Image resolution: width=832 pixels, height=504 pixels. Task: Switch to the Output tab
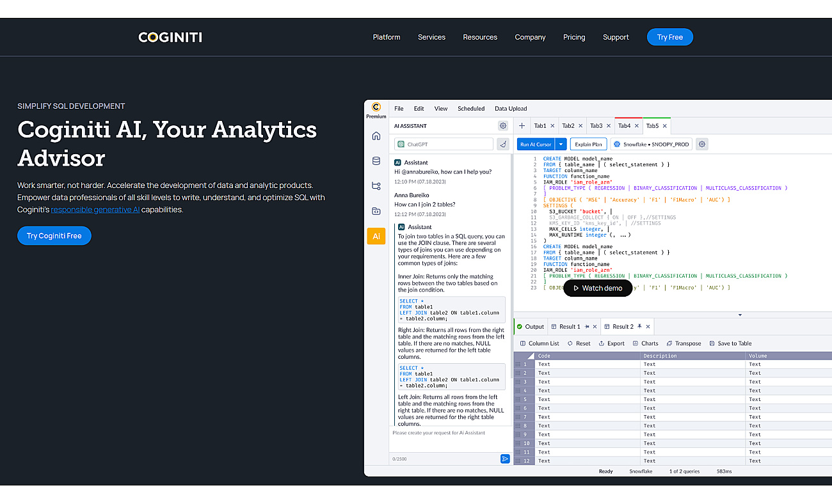pyautogui.click(x=531, y=327)
